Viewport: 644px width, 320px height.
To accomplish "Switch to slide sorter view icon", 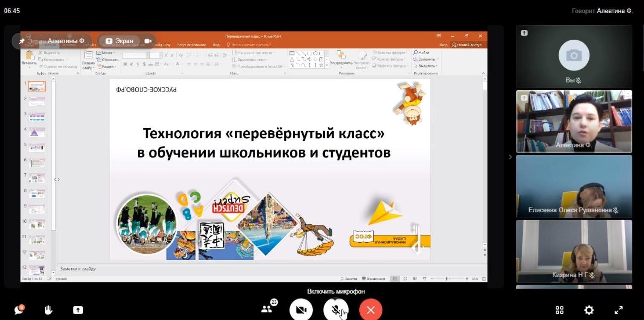I will [x=405, y=279].
